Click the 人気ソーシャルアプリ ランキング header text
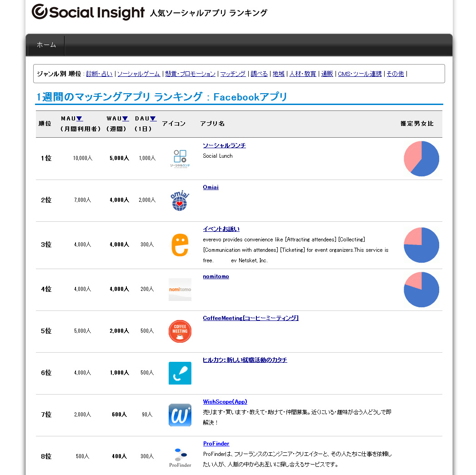This screenshot has width=476, height=475. pyautogui.click(x=209, y=13)
